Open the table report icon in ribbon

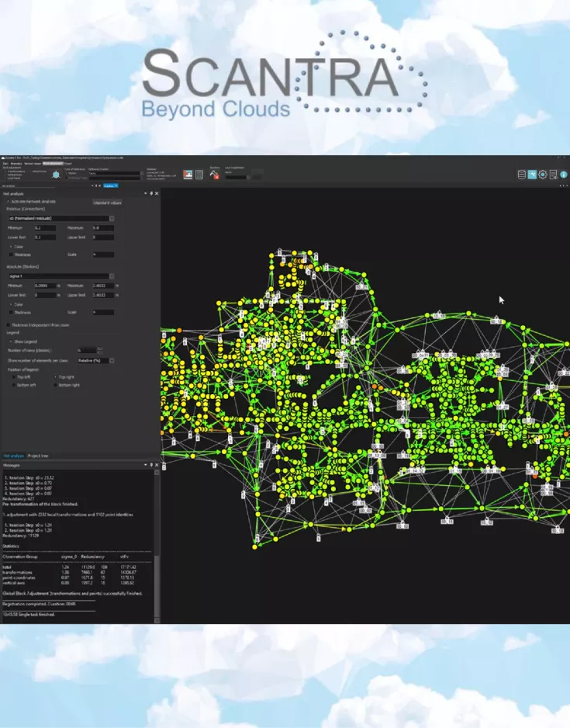(x=199, y=175)
